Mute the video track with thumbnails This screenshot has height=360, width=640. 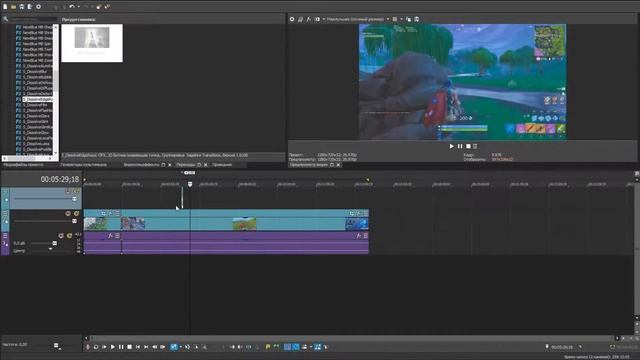pos(68,213)
